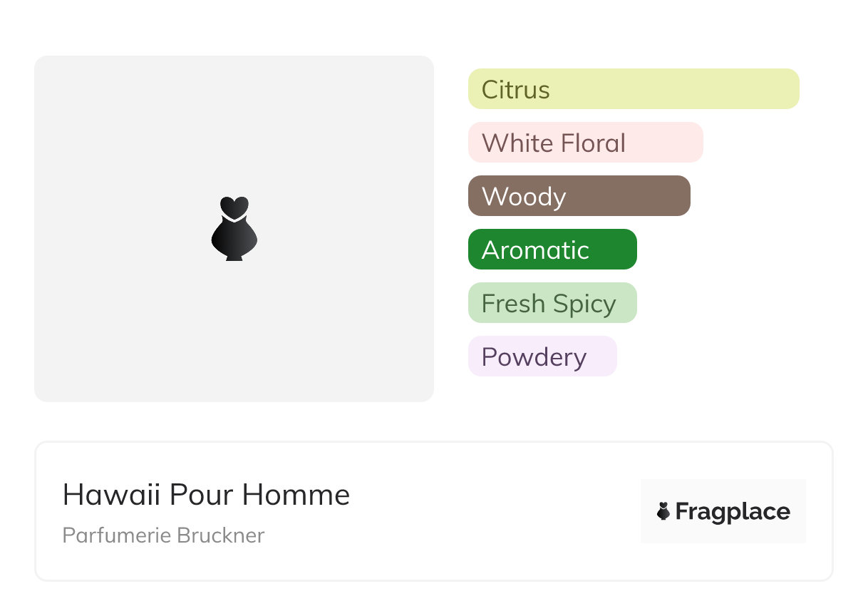Choose the brown Woody accord bar
Image resolution: width=868 pixels, height=616 pixels.
(x=579, y=196)
